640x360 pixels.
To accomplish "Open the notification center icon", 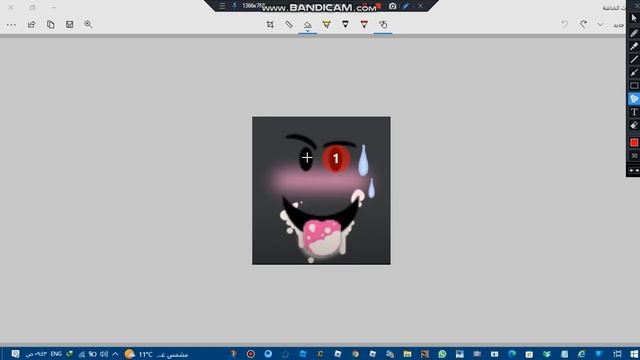I will (x=15, y=354).
